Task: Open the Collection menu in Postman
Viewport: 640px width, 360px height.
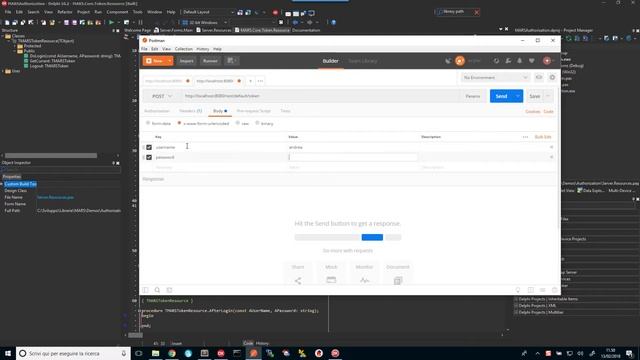Action: pyautogui.click(x=184, y=49)
